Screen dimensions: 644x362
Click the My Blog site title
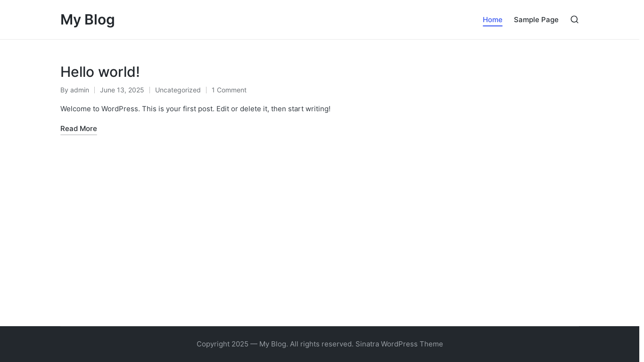[x=88, y=20]
